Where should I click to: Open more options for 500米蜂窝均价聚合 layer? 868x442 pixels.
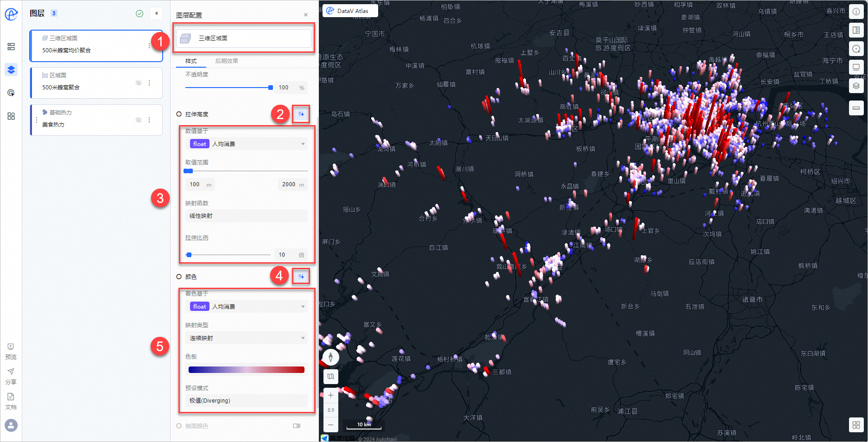(149, 45)
